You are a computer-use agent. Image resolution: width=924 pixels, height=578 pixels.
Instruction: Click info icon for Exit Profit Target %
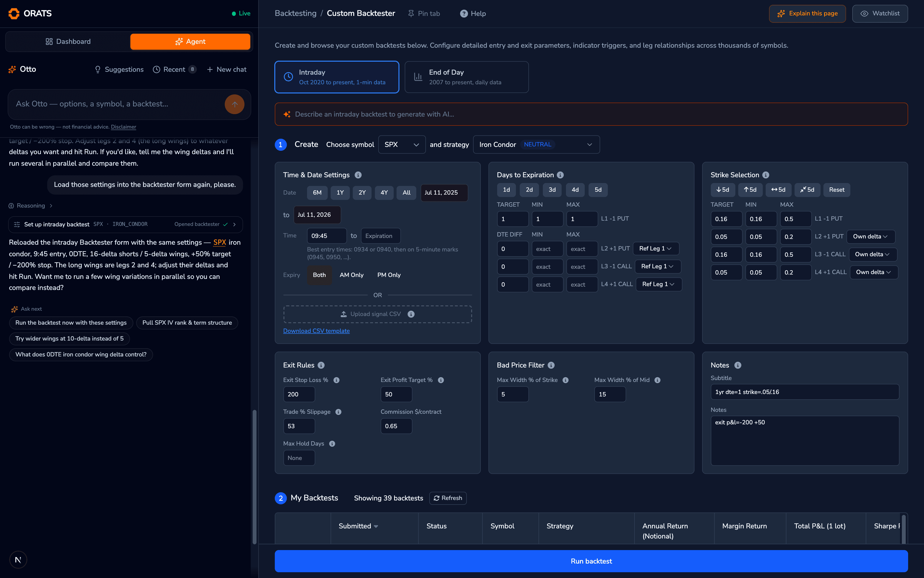pos(441,380)
